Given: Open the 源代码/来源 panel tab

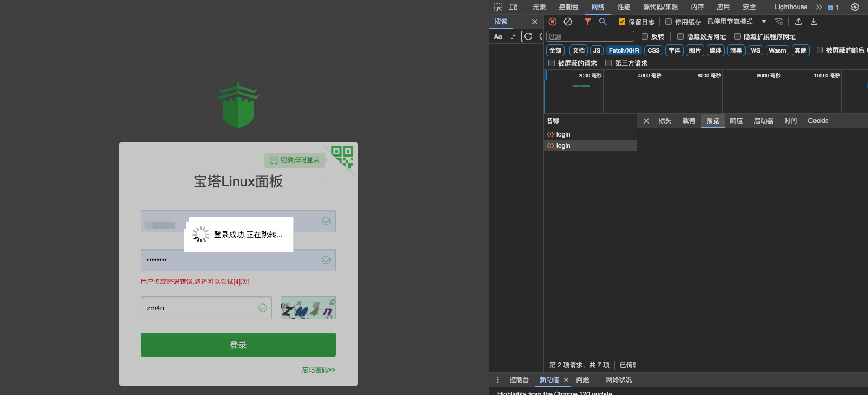Looking at the screenshot, I should tap(660, 7).
